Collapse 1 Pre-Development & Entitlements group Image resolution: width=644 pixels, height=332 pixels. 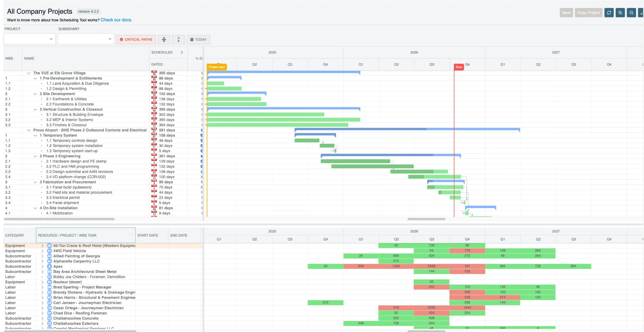tap(35, 78)
